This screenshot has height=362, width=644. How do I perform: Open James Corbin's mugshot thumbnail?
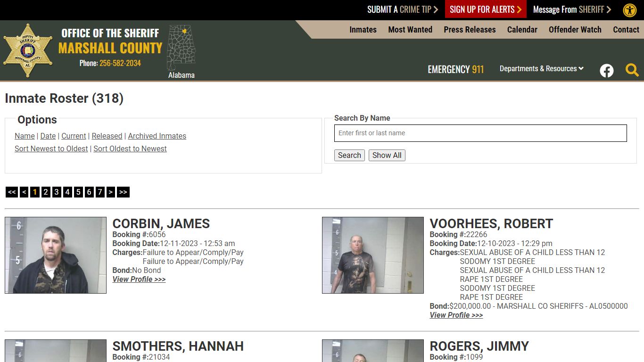(x=56, y=255)
